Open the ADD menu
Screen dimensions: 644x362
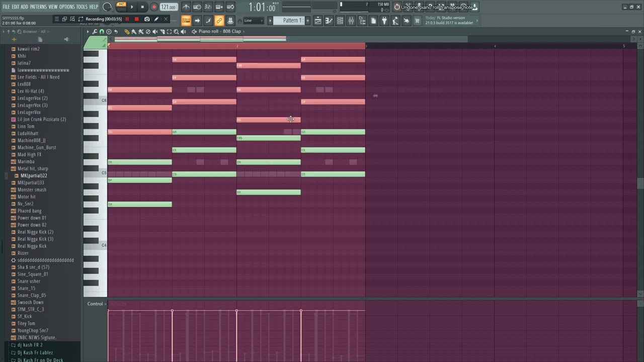click(x=25, y=7)
